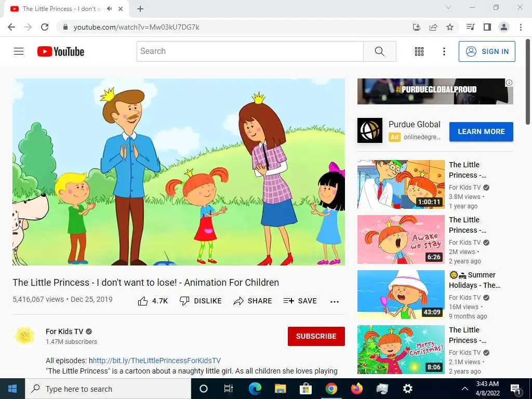Go to YouTube home via logo
532x399 pixels.
(61, 51)
